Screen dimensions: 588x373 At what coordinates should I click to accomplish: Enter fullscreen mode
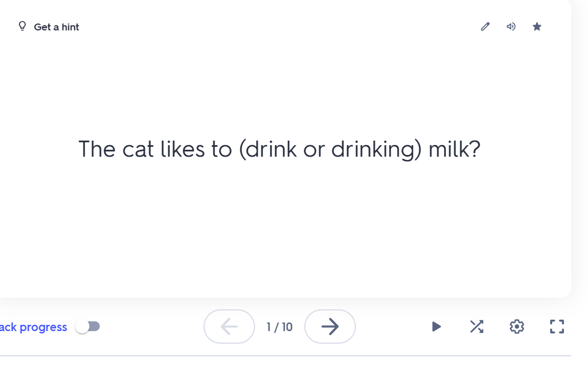[x=557, y=327]
